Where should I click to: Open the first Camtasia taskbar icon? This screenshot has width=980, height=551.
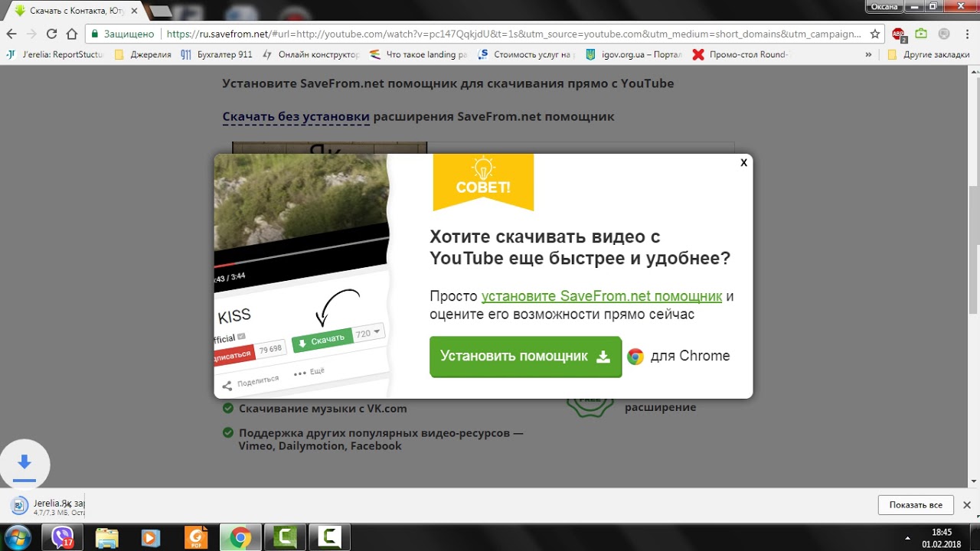pos(285,537)
